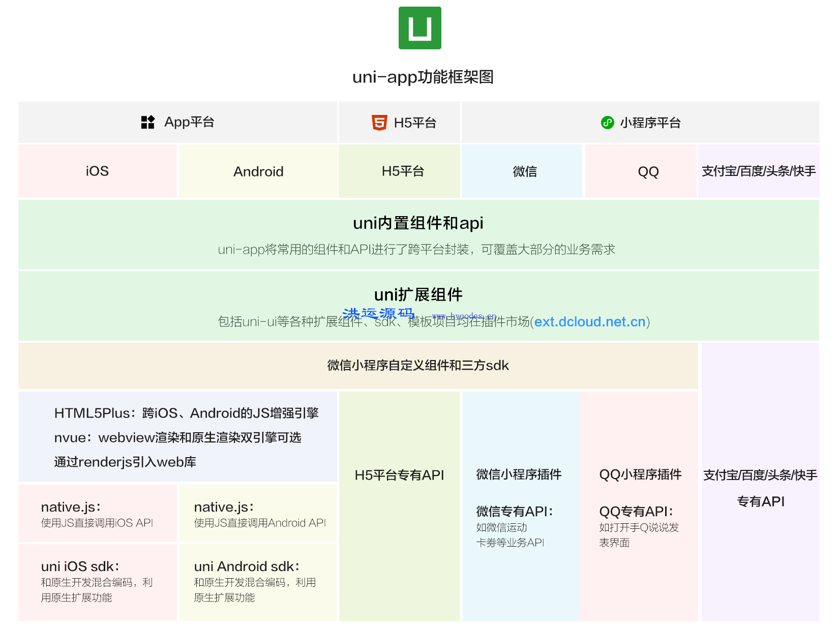Select the Android platform cell

pos(258,171)
